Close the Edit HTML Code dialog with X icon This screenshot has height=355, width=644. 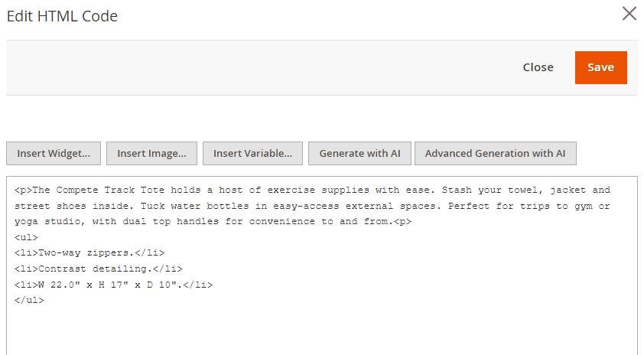pyautogui.click(x=629, y=14)
